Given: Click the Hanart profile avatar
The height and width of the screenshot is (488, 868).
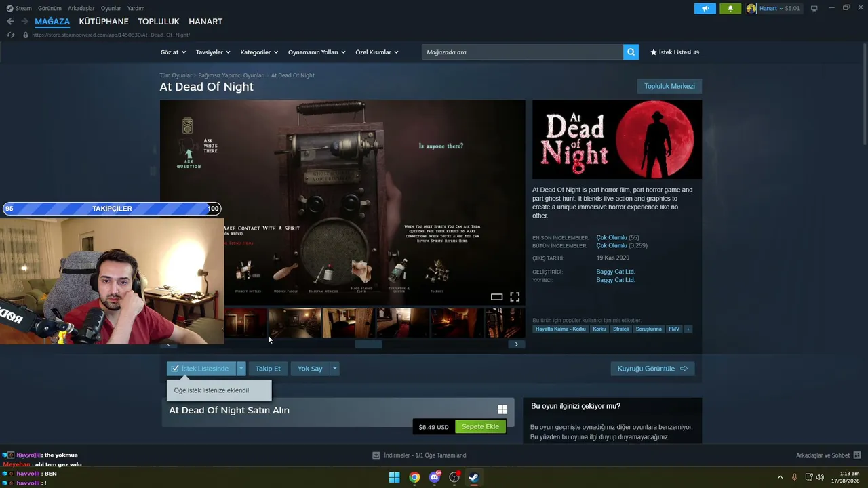Looking at the screenshot, I should pyautogui.click(x=751, y=8).
